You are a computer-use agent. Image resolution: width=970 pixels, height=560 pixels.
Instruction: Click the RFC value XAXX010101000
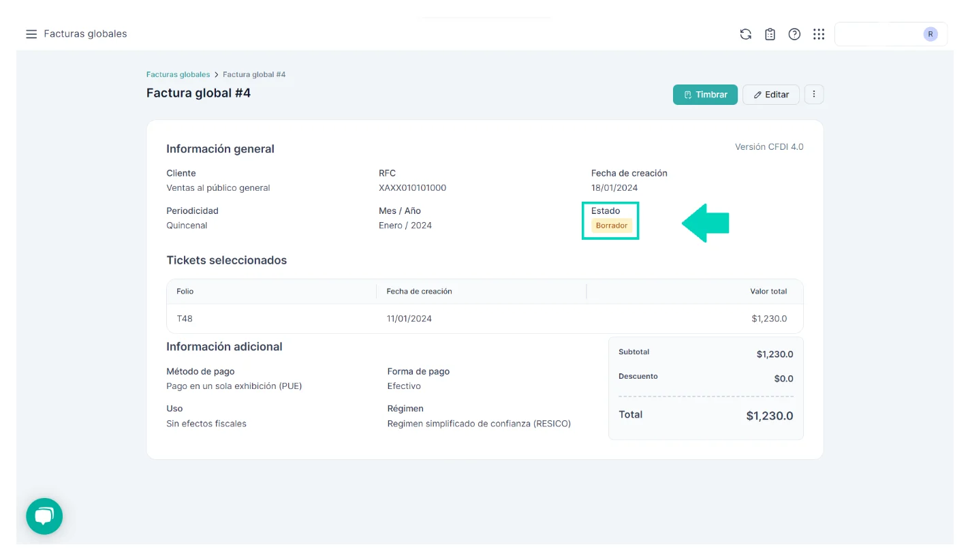point(413,188)
